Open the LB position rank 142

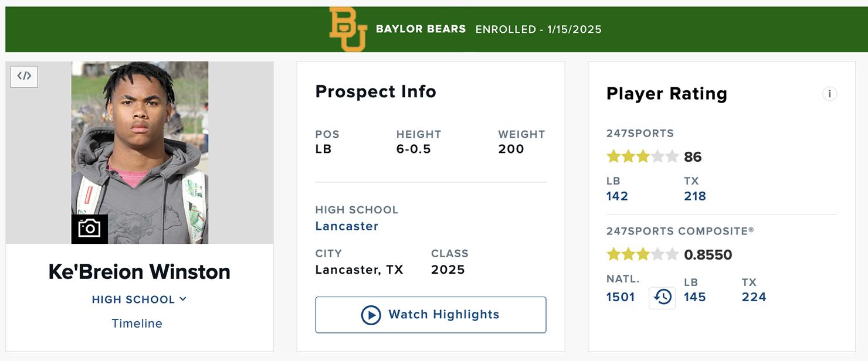pyautogui.click(x=617, y=196)
